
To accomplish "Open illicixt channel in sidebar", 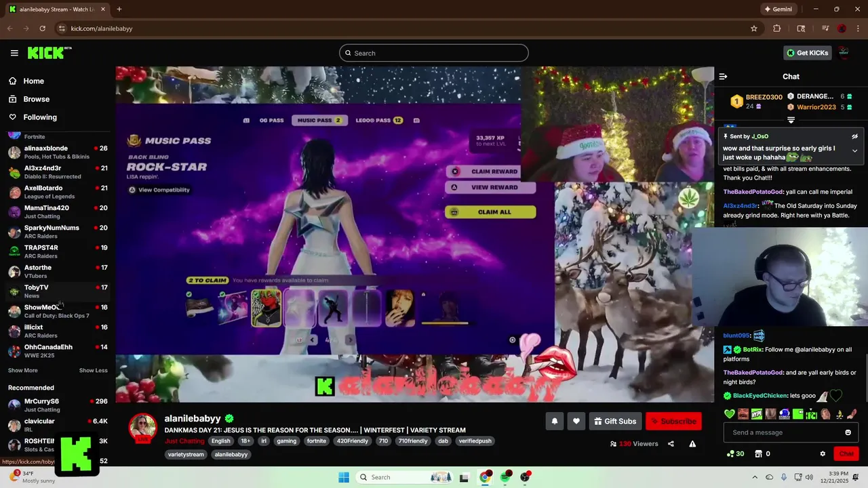I will [x=58, y=331].
